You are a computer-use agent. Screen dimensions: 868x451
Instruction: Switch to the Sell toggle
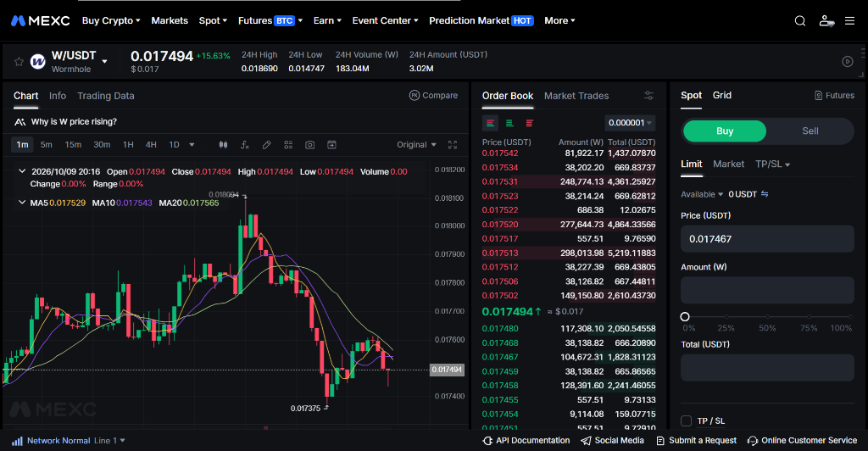point(810,131)
